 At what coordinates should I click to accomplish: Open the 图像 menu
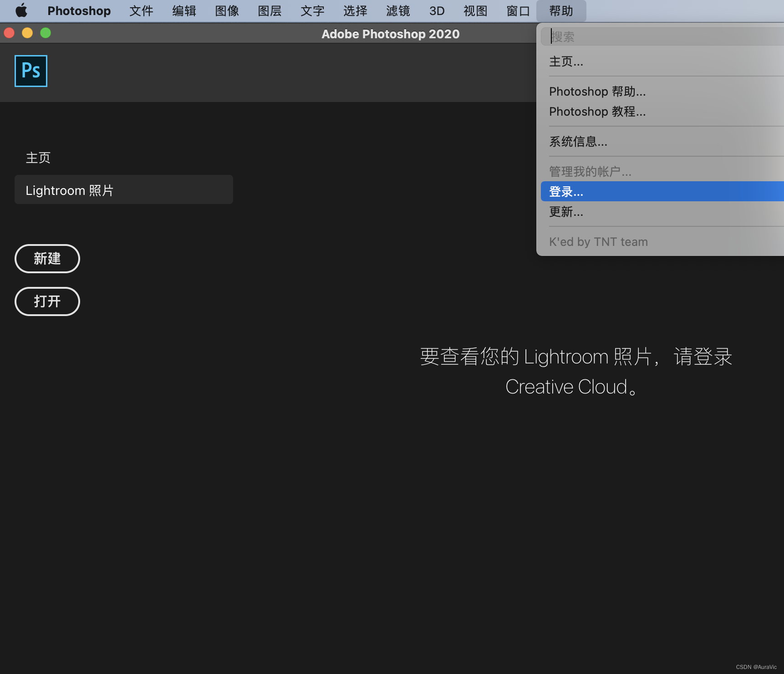[227, 11]
